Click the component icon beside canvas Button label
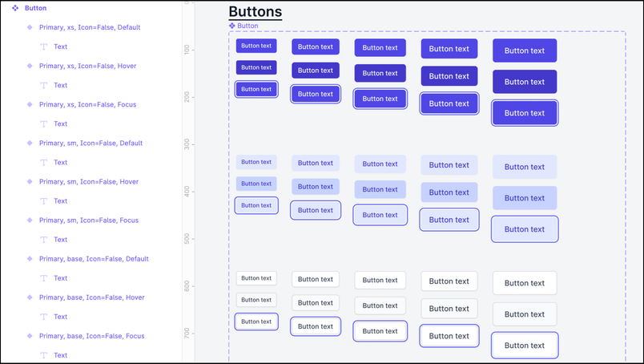Image resolution: width=644 pixels, height=364 pixels. click(232, 26)
